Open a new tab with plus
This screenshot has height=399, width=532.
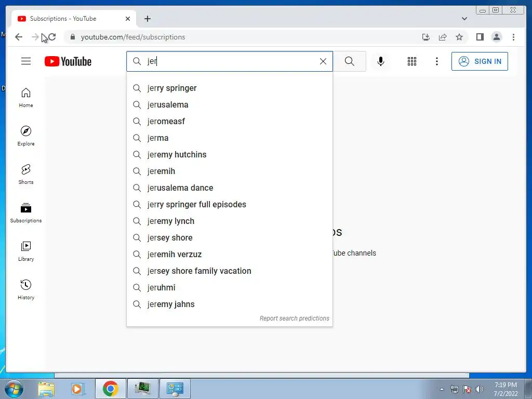coord(147,19)
